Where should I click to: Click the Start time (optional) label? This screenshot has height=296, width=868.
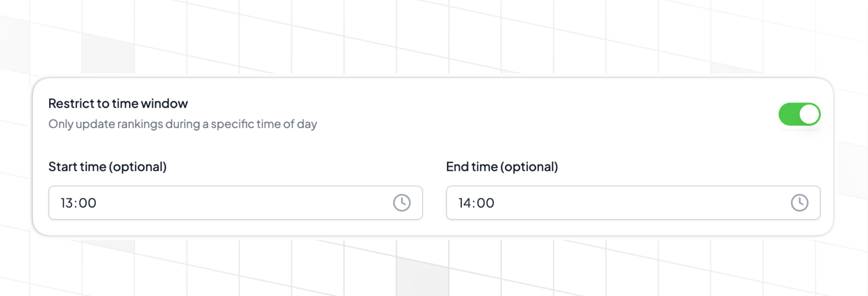click(107, 166)
